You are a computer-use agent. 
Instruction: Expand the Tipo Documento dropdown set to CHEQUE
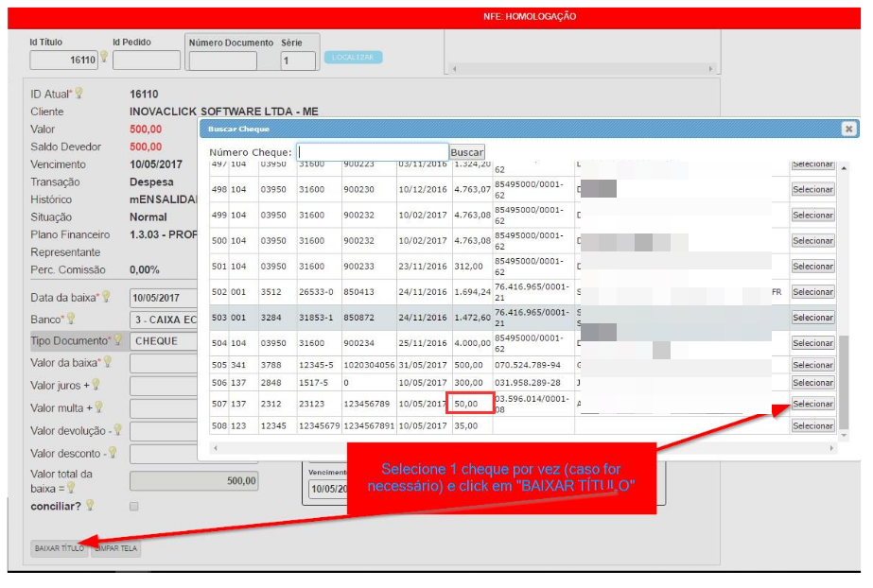[x=166, y=340]
